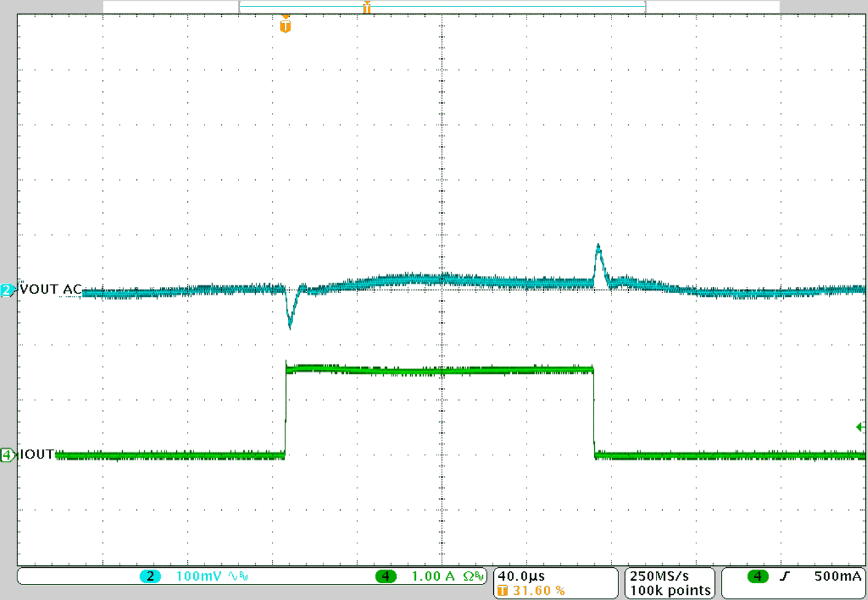Image resolution: width=868 pixels, height=600 pixels.
Task: Click the channel 4 trigger source badge
Action: 757,576
